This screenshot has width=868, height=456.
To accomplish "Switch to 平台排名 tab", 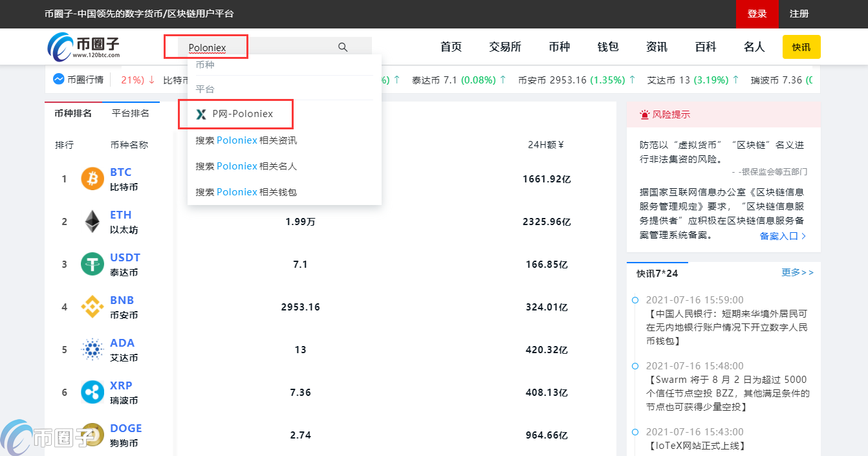I will click(131, 113).
